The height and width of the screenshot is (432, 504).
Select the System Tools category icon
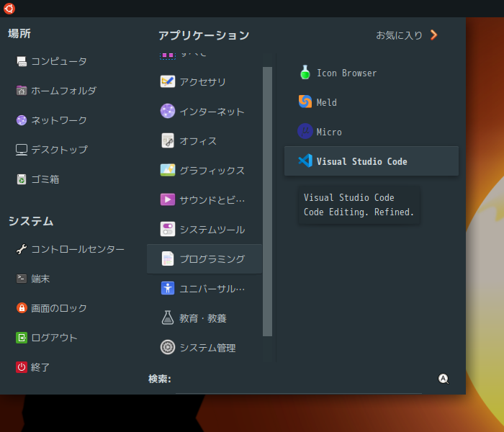click(168, 229)
